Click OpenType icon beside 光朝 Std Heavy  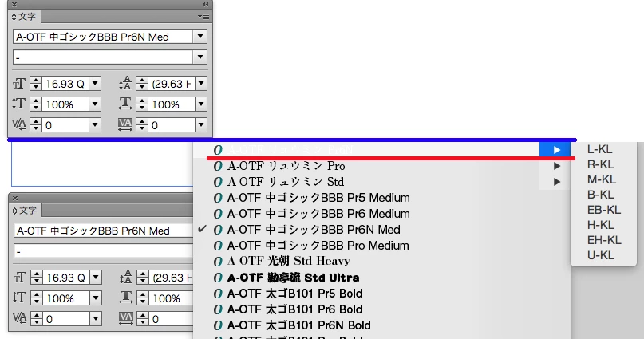[218, 262]
